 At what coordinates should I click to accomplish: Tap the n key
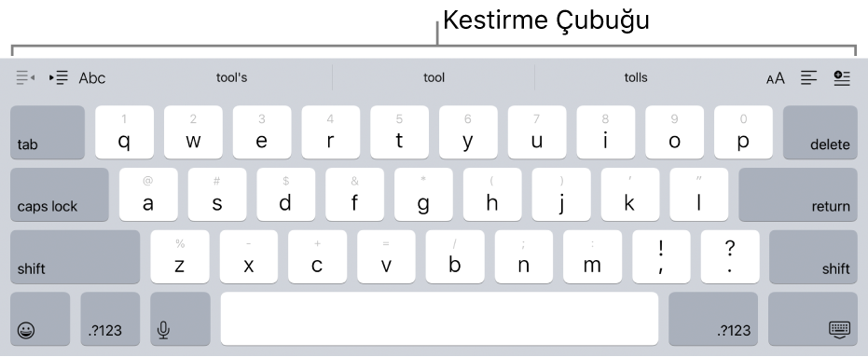pyautogui.click(x=524, y=257)
